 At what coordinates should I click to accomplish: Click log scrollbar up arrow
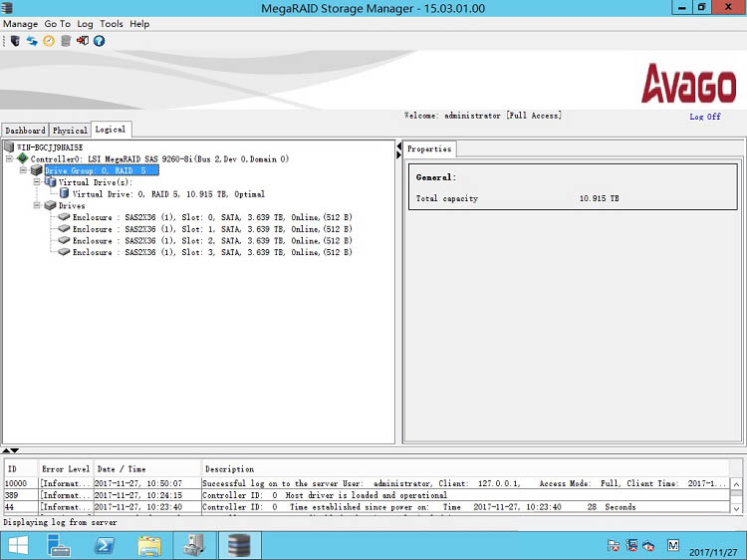point(736,484)
